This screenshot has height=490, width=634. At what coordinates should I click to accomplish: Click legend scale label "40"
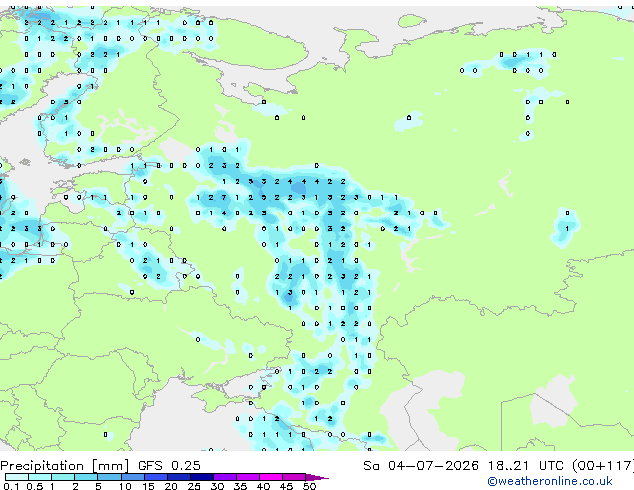point(263,486)
